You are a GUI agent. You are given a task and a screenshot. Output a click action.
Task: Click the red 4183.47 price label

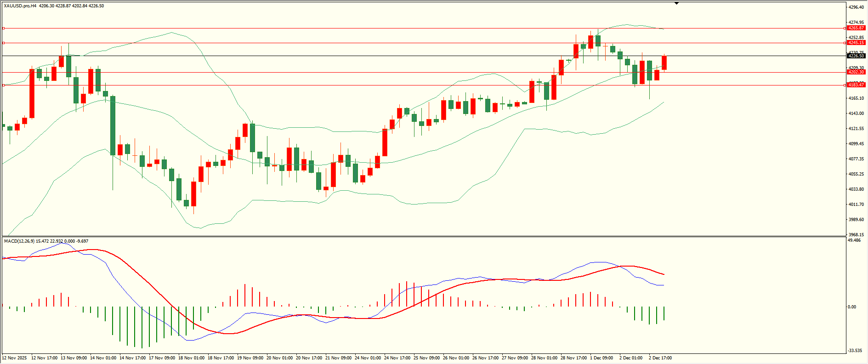coord(856,85)
